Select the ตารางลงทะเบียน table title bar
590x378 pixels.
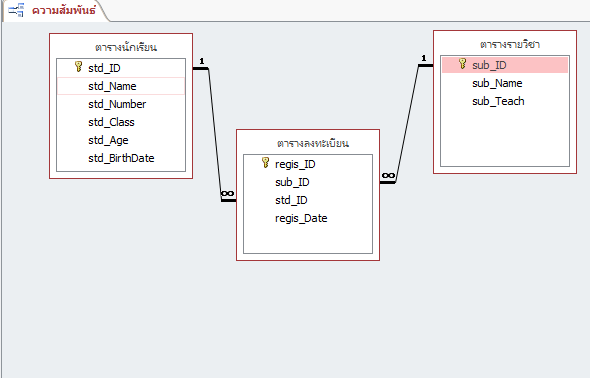tap(313, 143)
